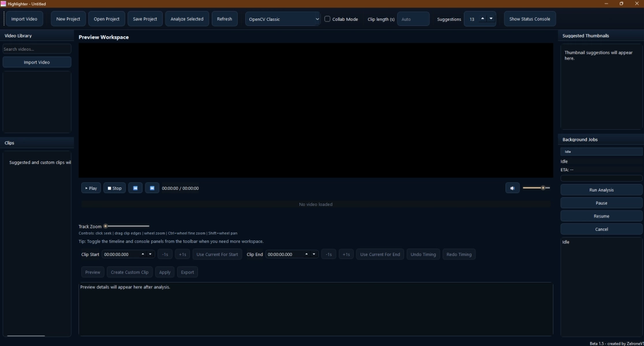The image size is (644, 346).
Task: Click the Clip length Auto field
Action: click(413, 19)
